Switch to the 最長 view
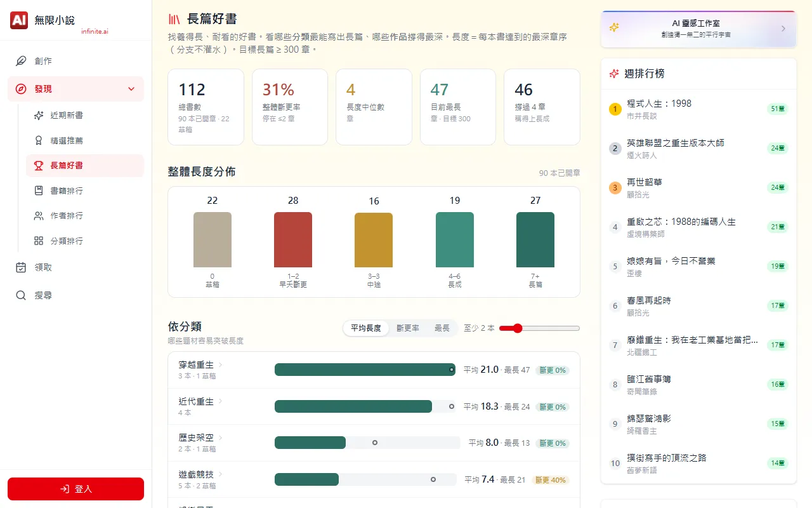The height and width of the screenshot is (508, 812). pyautogui.click(x=442, y=328)
